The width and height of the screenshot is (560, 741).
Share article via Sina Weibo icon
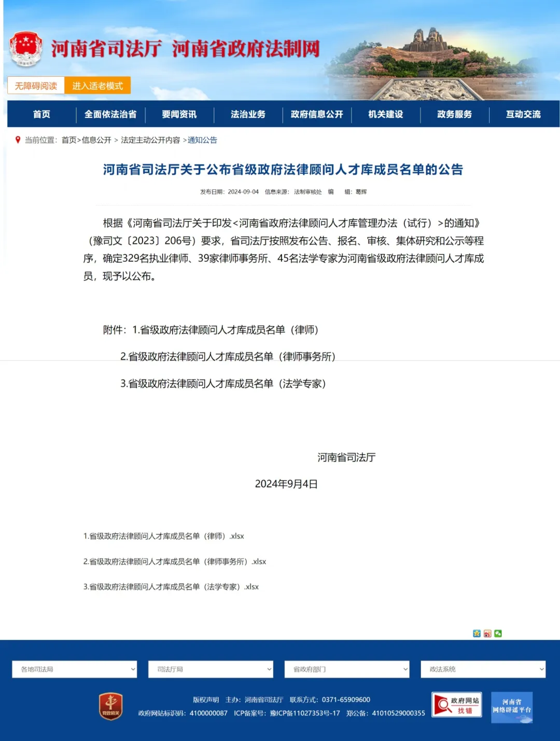tap(487, 633)
